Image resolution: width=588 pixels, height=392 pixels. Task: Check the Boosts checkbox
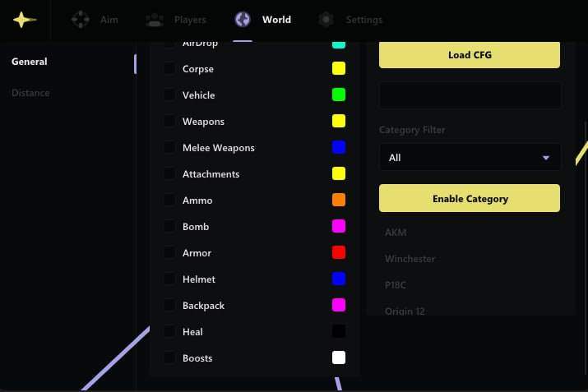tap(169, 357)
